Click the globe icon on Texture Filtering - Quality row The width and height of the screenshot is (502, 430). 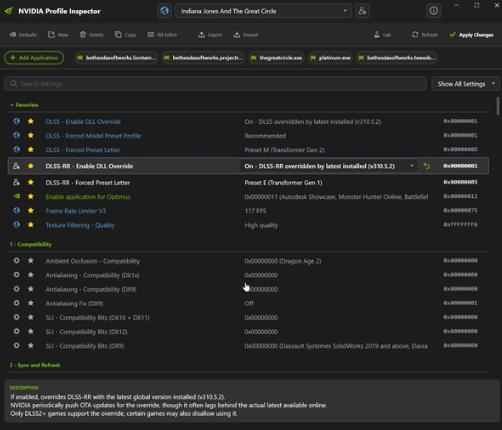(16, 225)
